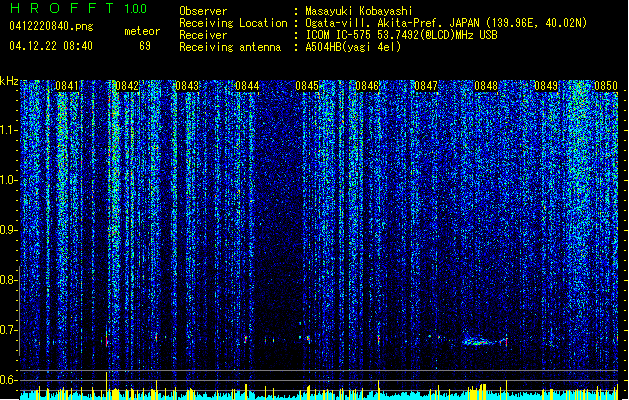The image size is (629, 400).
Task: Click the 0847 time marker
Action: pos(426,86)
